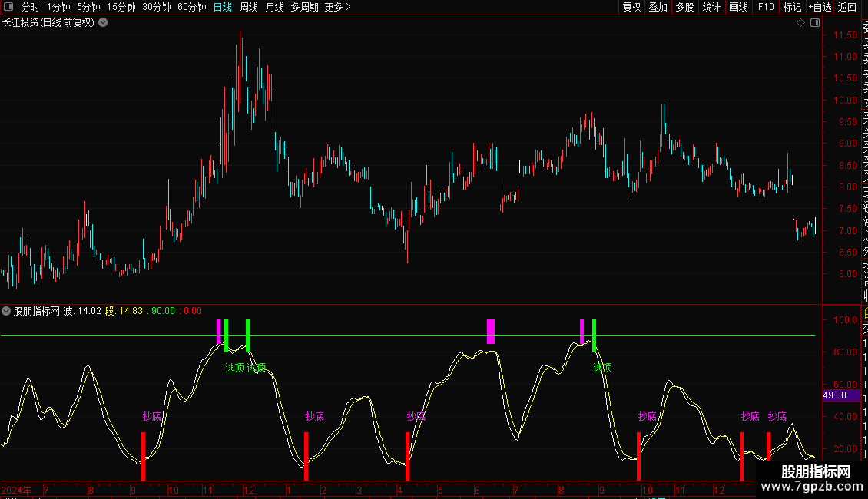
Task: Click the panel layout icon at top-left
Action: 9,7
